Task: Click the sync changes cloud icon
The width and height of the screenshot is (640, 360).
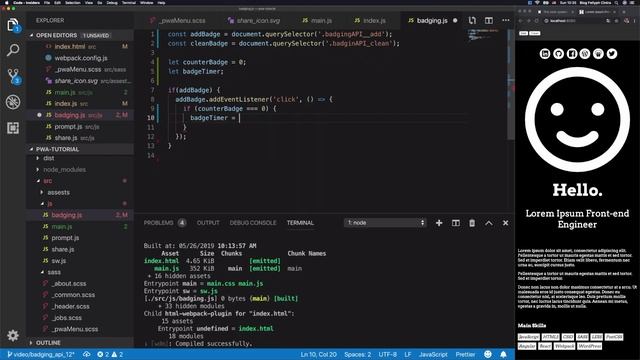Action: (x=87, y=354)
